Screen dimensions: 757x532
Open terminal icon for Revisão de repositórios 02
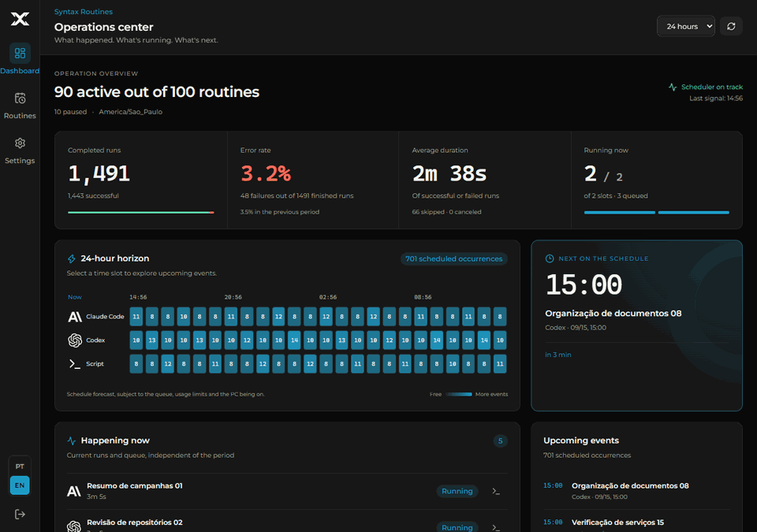pyautogui.click(x=496, y=527)
